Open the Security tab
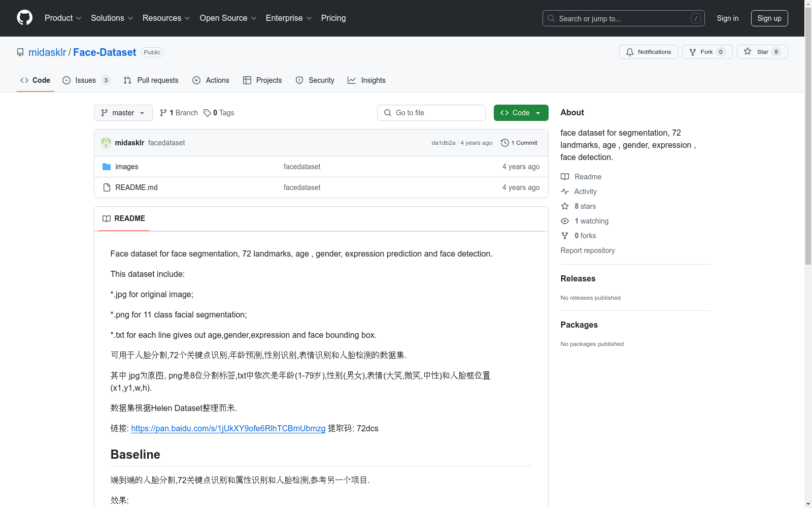 click(315, 80)
